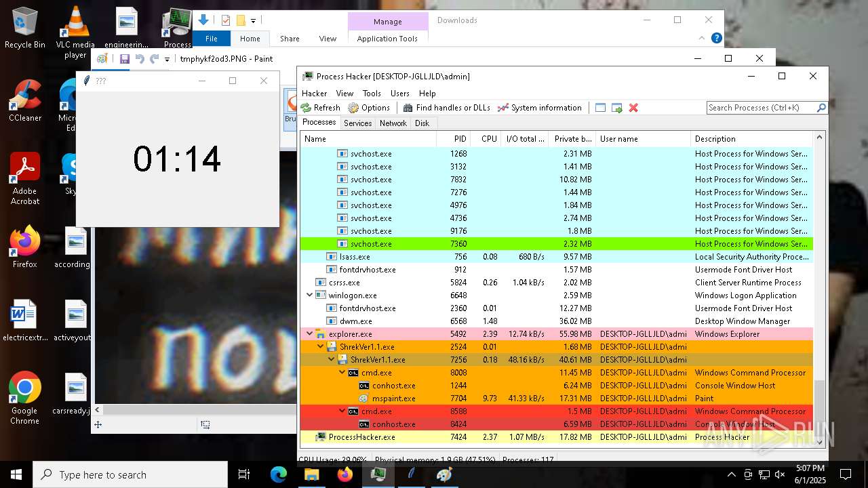Select the electricextr Word document desktop icon
The height and width of the screenshot is (488, 868).
[25, 321]
